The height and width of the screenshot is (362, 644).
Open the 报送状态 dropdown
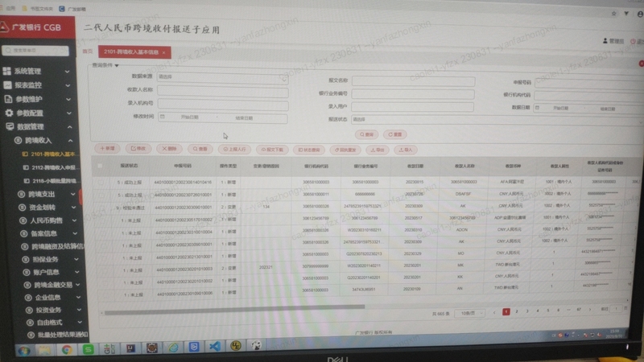[497, 120]
